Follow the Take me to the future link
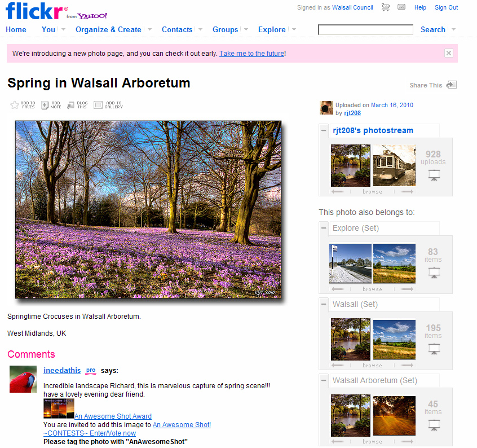The image size is (477, 448). [x=252, y=54]
